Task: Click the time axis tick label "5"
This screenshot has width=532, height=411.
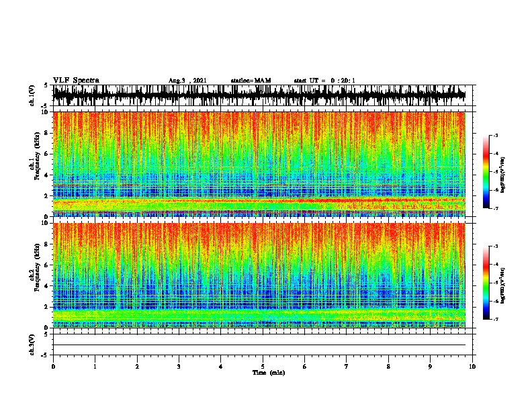Action: 263,367
